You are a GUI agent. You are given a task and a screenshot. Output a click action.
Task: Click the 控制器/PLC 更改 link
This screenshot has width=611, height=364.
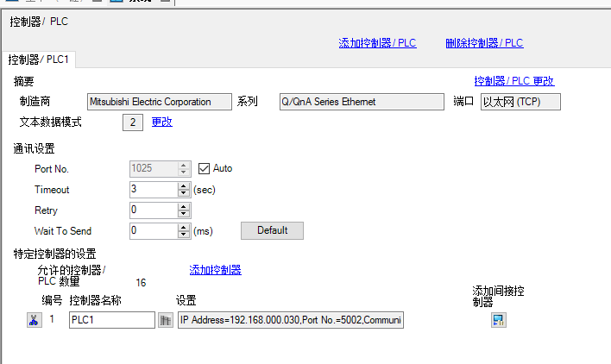[x=513, y=81]
